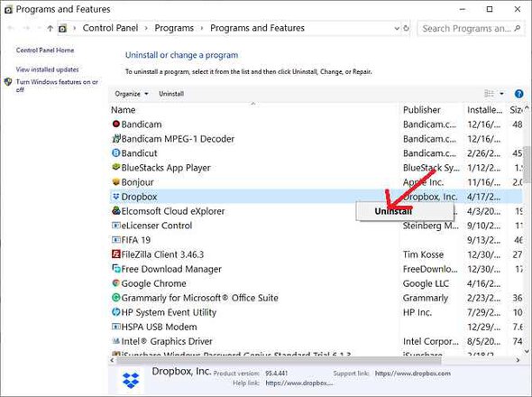Screen dimensions: 532x397
Task: Click the vertical scrollbar thumb
Action: coord(527,164)
